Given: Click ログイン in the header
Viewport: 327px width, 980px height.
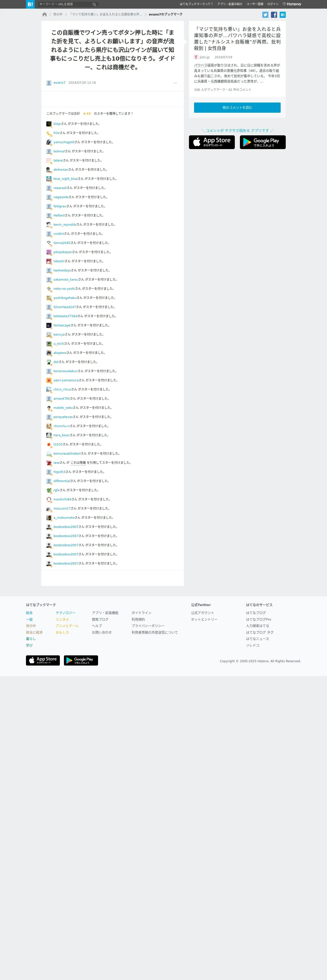Looking at the screenshot, I should pyautogui.click(x=272, y=4).
